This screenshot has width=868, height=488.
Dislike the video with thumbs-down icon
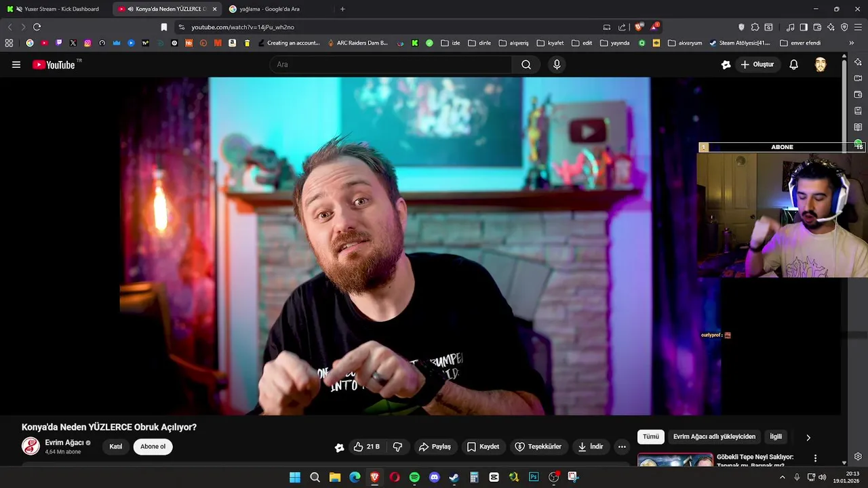(x=398, y=447)
